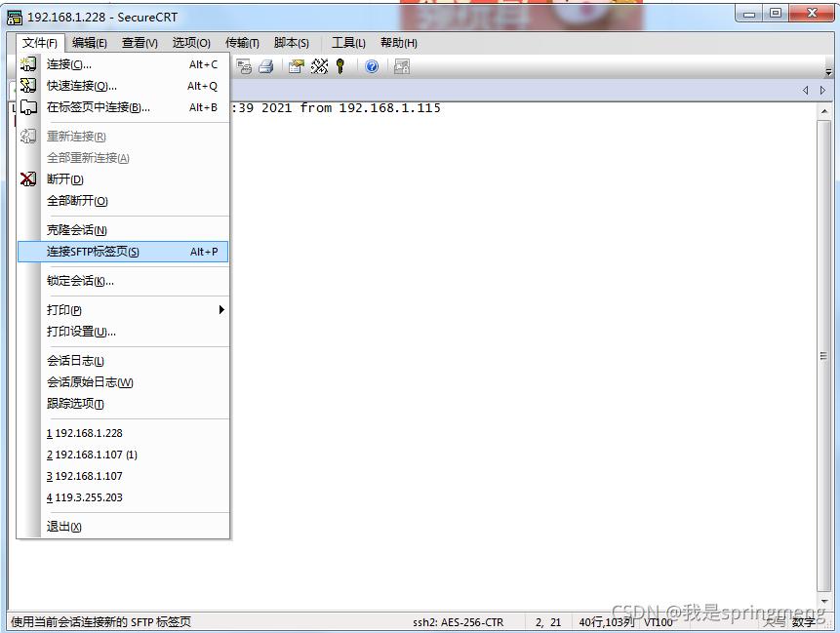Click the tab bar left scroll arrow

coord(805,91)
